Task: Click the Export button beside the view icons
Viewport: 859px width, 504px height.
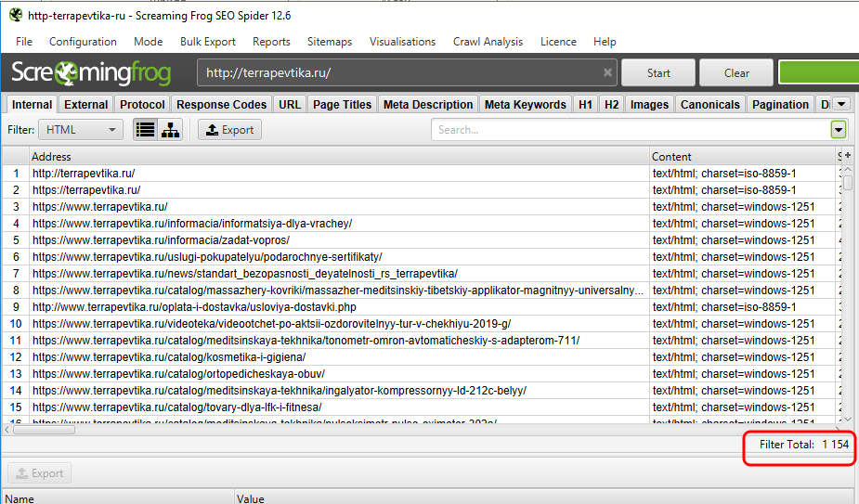Action: [230, 130]
